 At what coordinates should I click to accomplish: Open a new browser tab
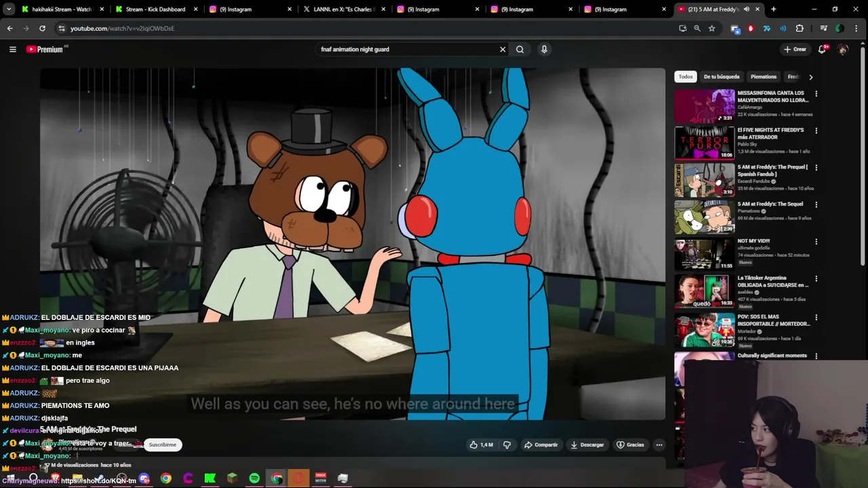774,9
